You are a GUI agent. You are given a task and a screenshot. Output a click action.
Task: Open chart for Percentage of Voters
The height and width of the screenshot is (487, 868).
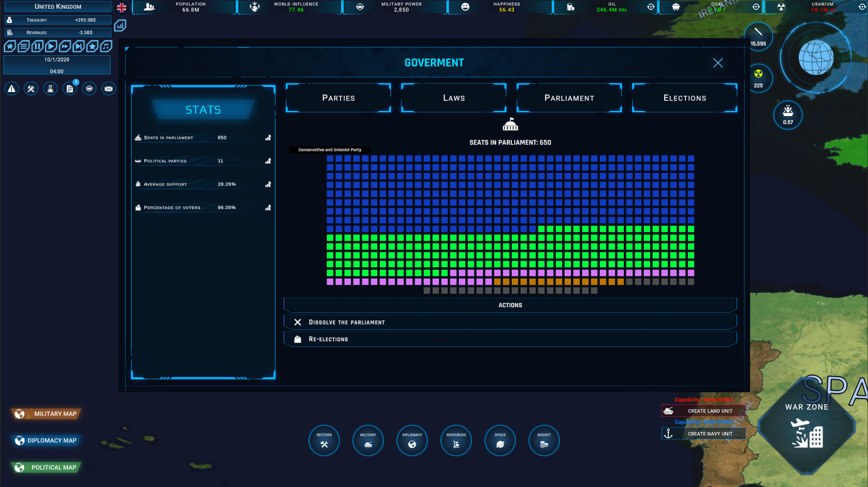click(268, 208)
